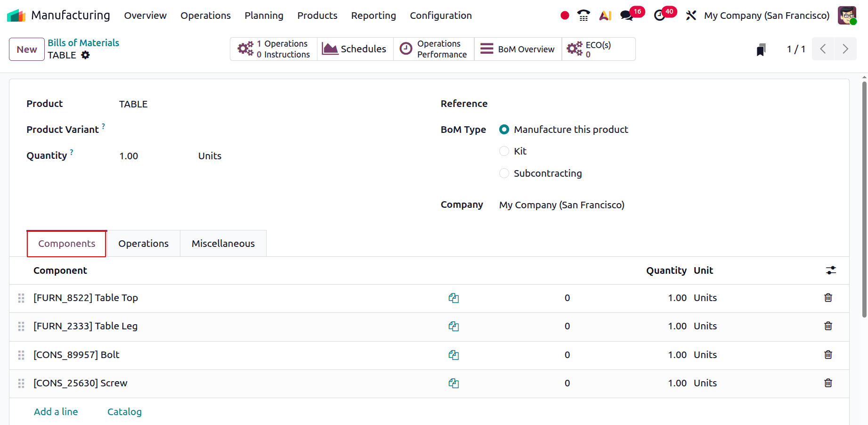Open activities clock icon with 40 badge
868x425 pixels.
pyautogui.click(x=660, y=16)
